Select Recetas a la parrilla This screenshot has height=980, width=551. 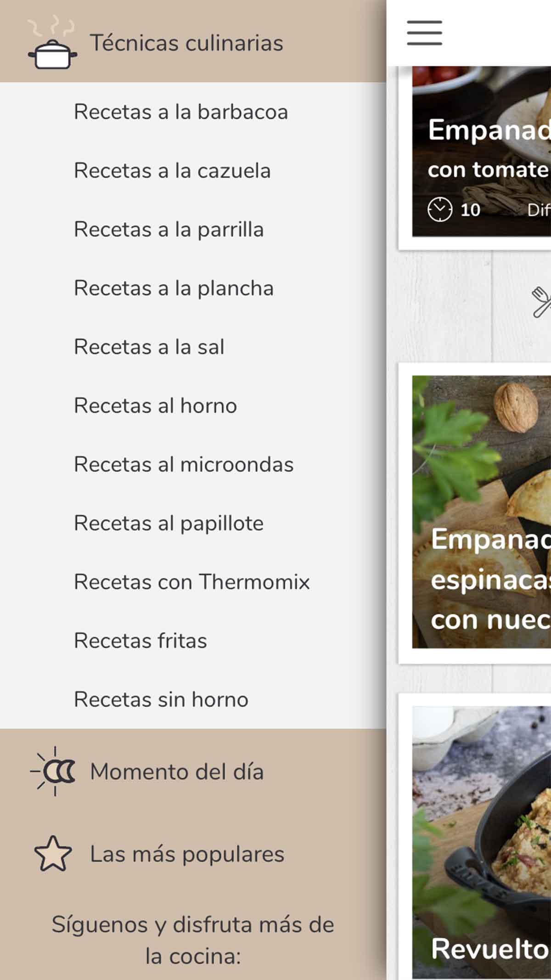point(169,230)
